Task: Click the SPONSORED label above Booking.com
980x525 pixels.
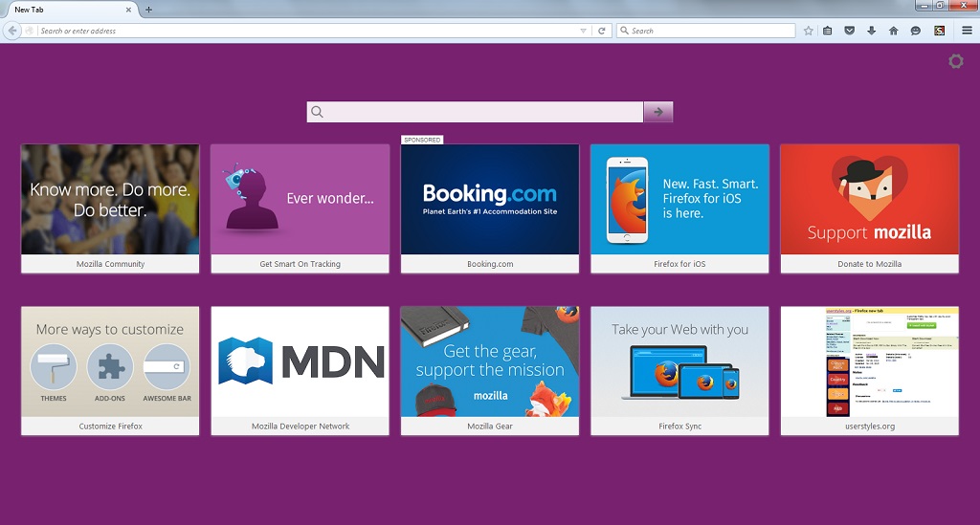Action: [x=422, y=140]
